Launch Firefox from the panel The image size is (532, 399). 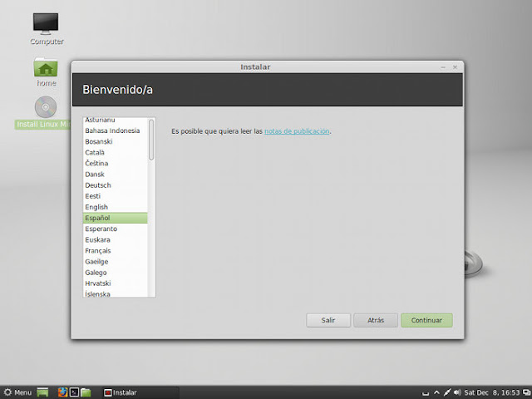(x=62, y=392)
